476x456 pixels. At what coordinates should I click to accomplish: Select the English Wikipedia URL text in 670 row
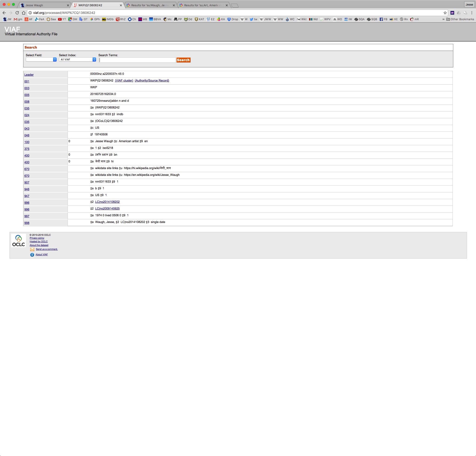[152, 175]
